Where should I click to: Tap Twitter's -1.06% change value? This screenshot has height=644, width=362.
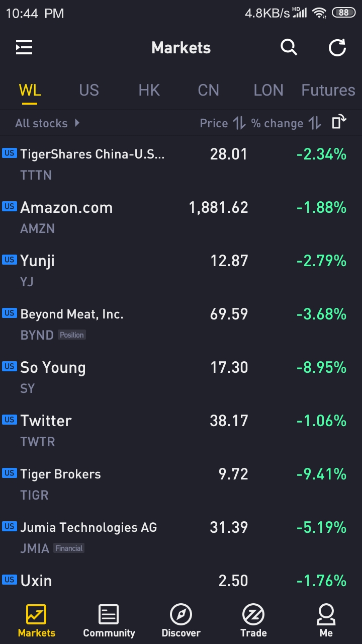[x=321, y=421]
